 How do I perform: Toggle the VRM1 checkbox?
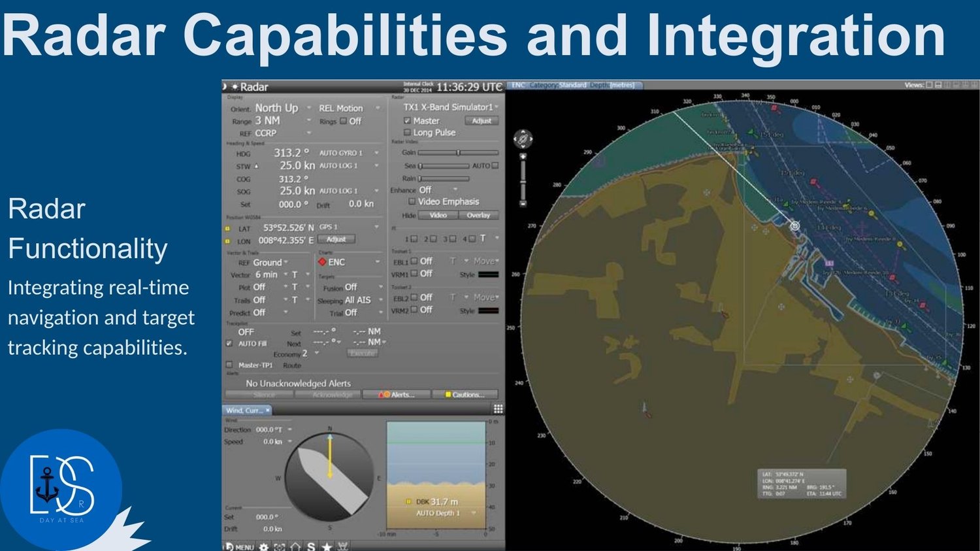pos(414,273)
